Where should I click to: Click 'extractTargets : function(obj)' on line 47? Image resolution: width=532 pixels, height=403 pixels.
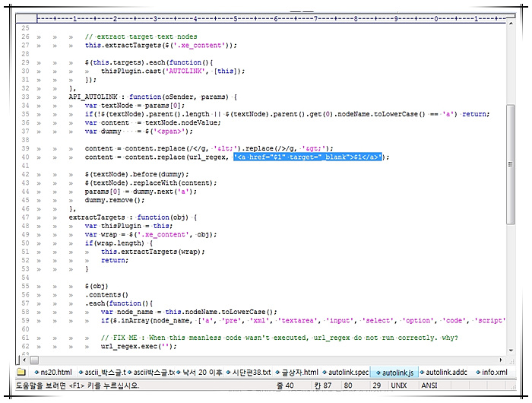(x=128, y=217)
